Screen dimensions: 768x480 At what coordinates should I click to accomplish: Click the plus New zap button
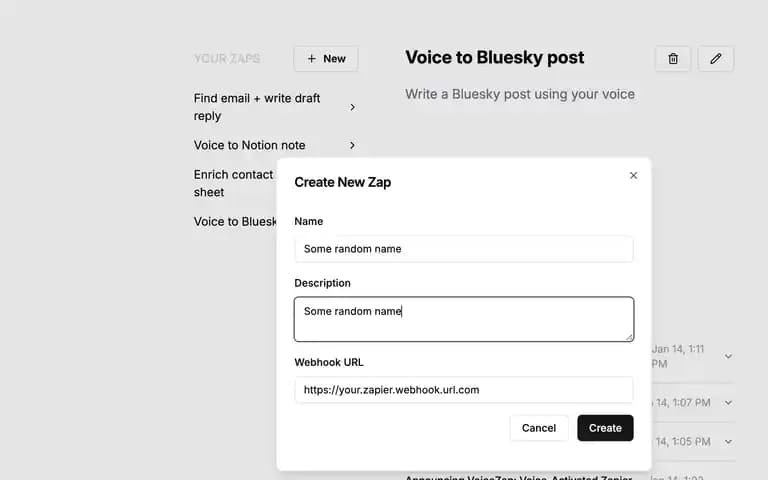326,59
